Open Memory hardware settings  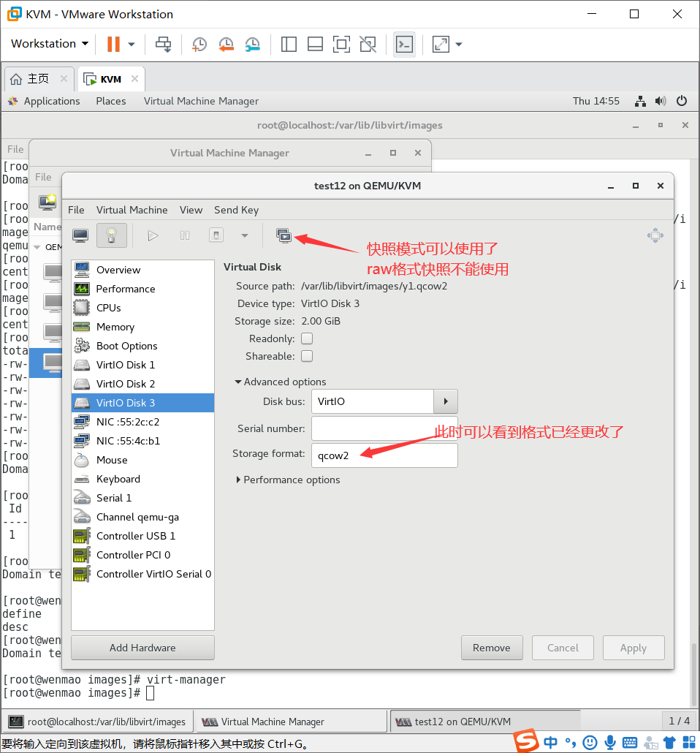tap(142, 327)
